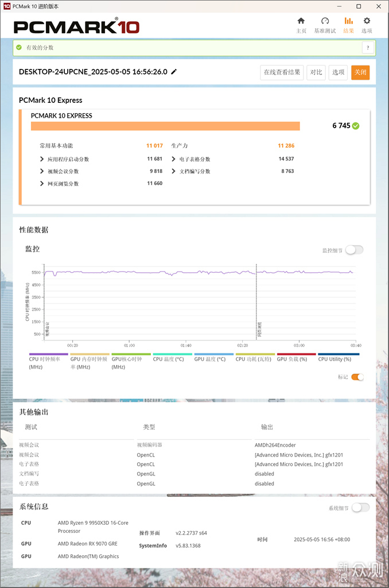Click the 网页浏览分数 value 11 660

pos(154,184)
